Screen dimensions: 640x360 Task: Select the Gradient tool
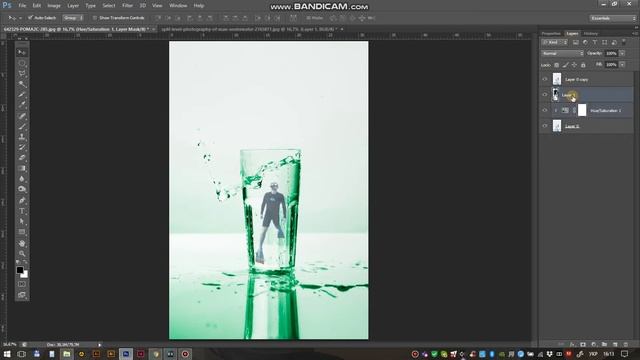coord(22,169)
